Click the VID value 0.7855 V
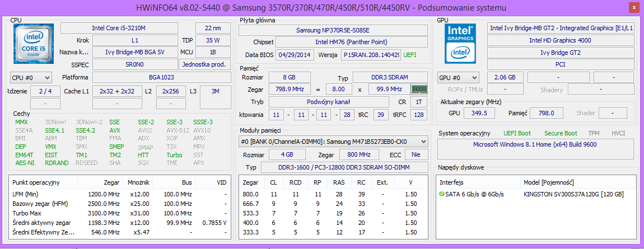The image size is (644, 249). click(x=215, y=223)
